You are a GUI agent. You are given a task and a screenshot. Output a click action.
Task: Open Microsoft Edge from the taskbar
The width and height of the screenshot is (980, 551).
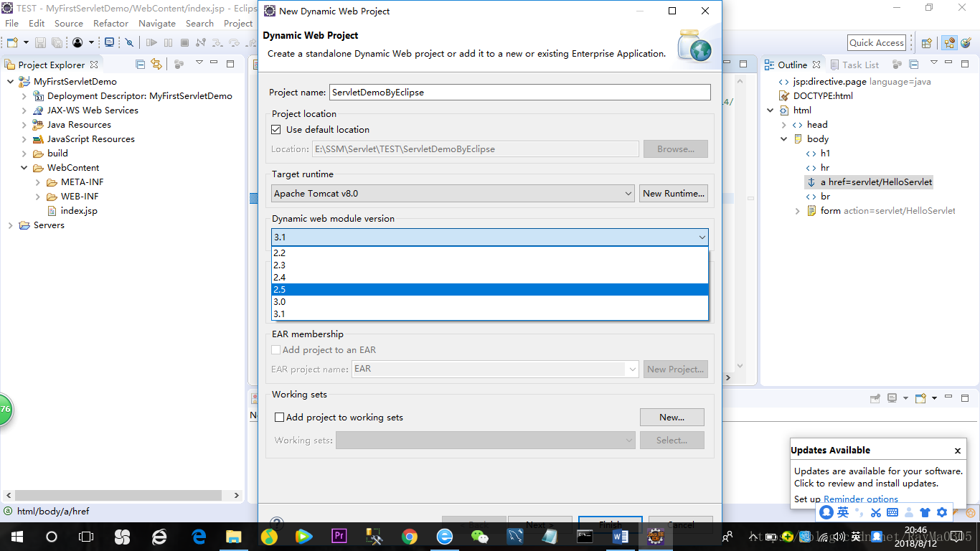[199, 536]
